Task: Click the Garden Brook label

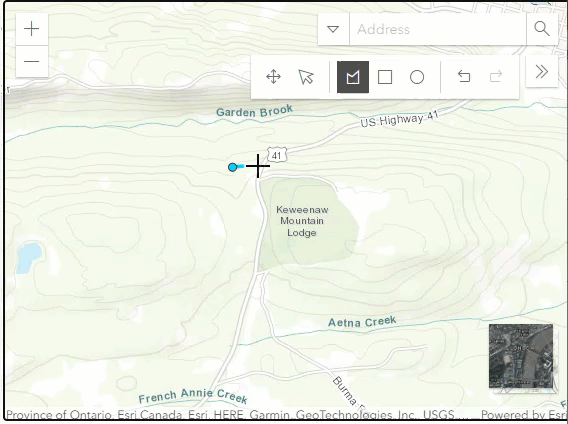Action: click(x=254, y=111)
